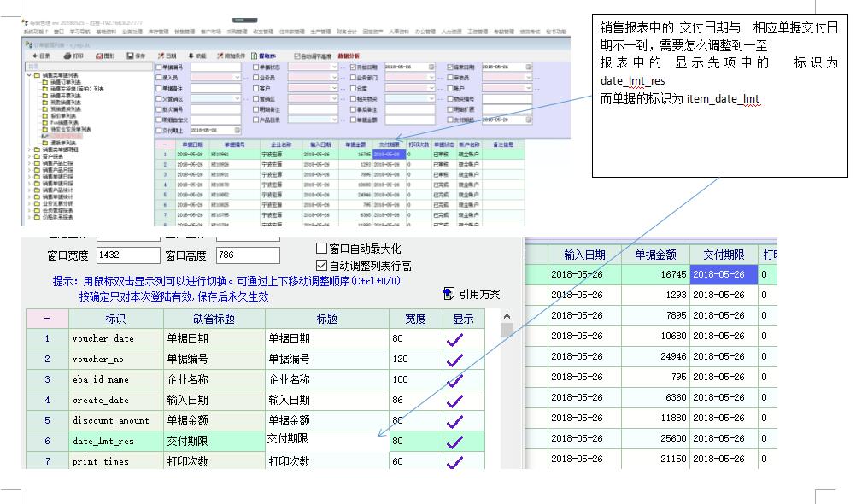This screenshot has width=856, height=504.
Task: Click the 交付期限 column header in enlarged grid
Action: click(x=724, y=255)
